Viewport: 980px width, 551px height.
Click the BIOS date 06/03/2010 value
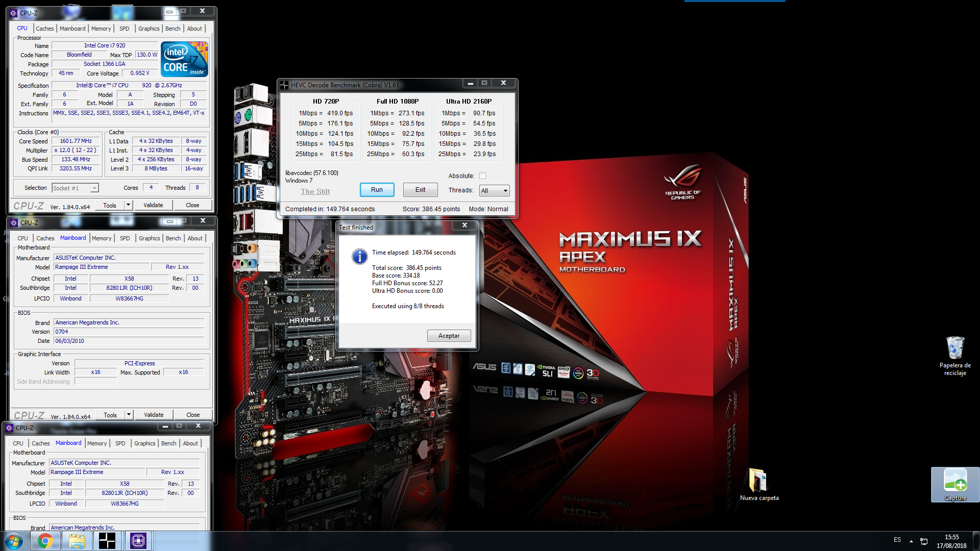click(129, 341)
